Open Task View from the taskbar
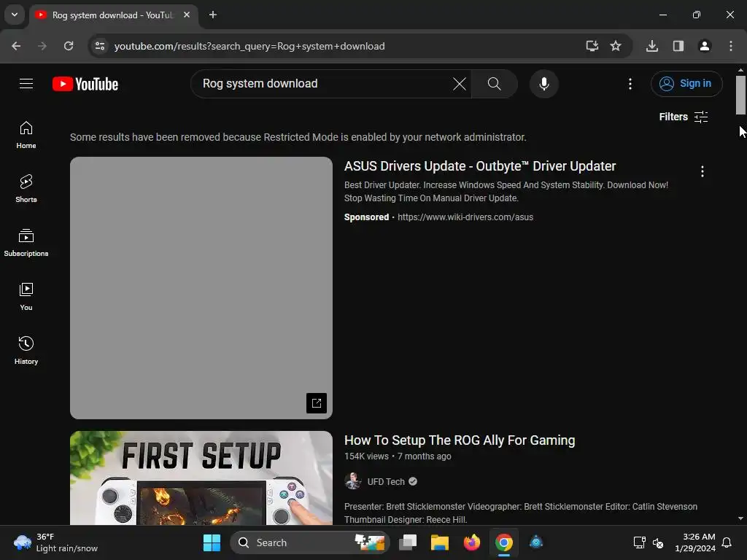Screen dimensions: 747x560 (x=407, y=542)
